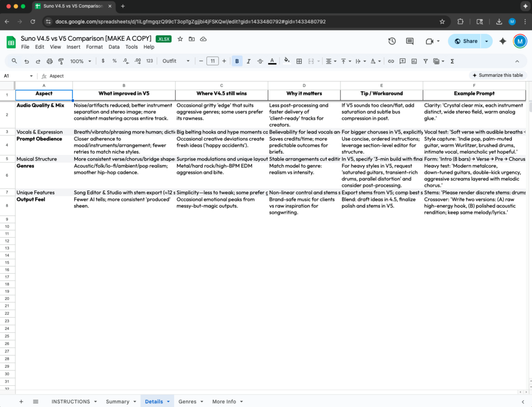Decrease font size minus button

[201, 61]
